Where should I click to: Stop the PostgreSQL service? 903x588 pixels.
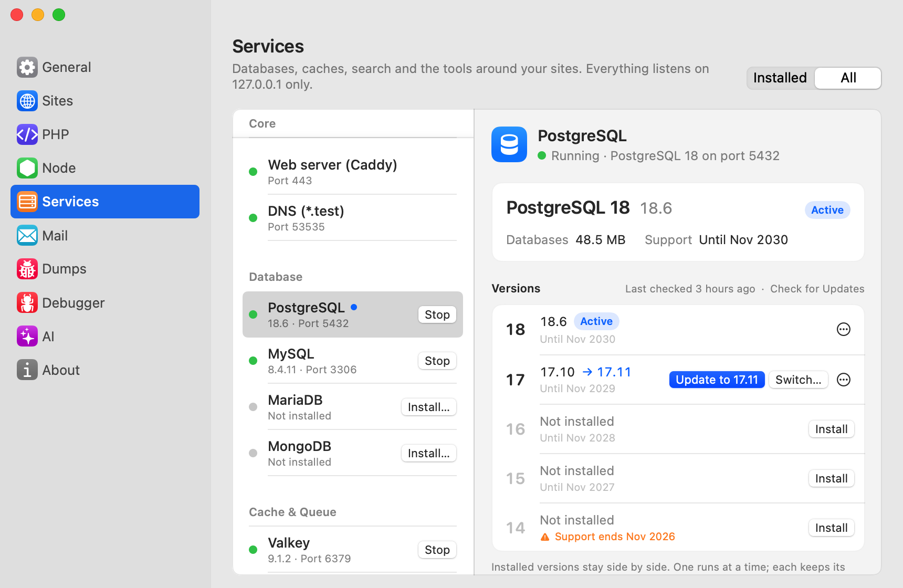[437, 314]
